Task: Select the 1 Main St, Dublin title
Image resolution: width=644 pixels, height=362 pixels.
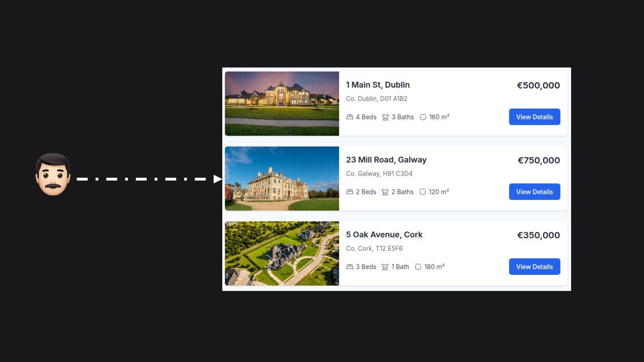Action: (378, 85)
